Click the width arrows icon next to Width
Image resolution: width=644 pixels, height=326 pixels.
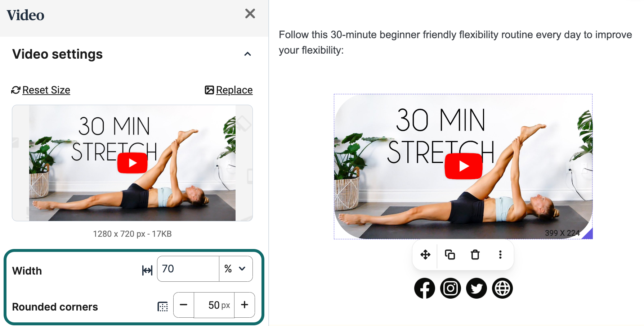click(147, 270)
